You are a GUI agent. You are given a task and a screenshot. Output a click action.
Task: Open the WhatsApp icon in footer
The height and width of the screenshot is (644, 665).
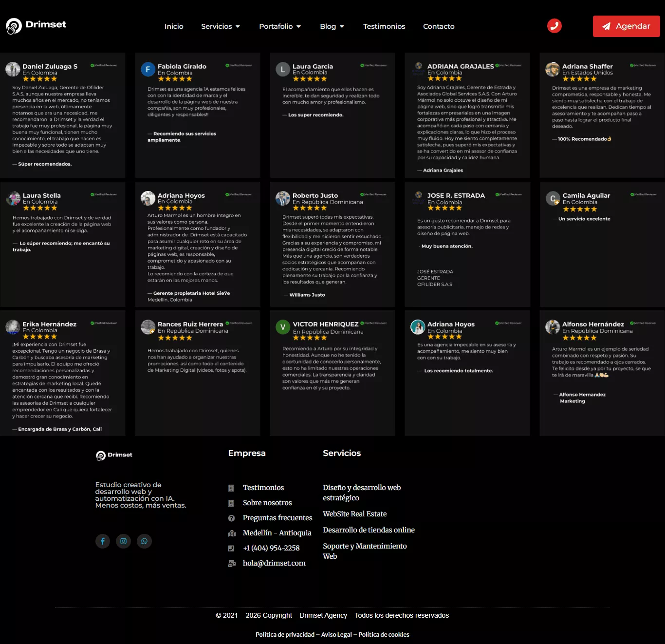145,541
